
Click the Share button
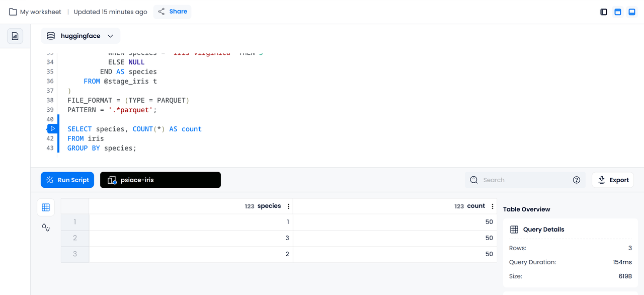point(173,12)
